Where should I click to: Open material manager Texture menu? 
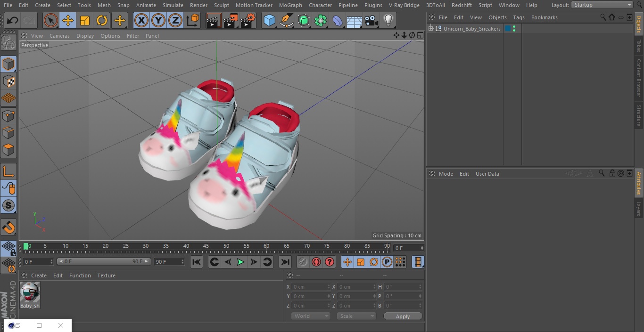pos(107,275)
